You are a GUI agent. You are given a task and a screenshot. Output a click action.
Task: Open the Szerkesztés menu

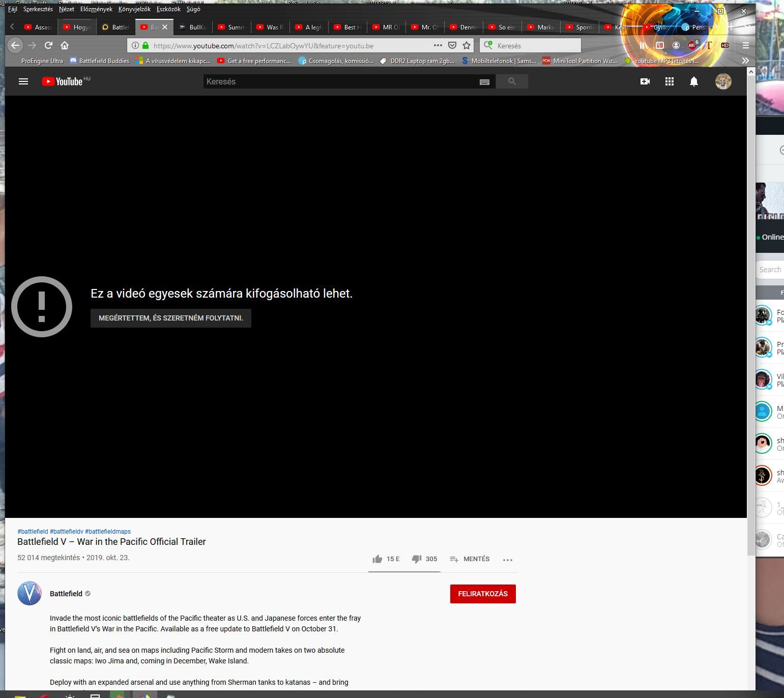tap(38, 9)
